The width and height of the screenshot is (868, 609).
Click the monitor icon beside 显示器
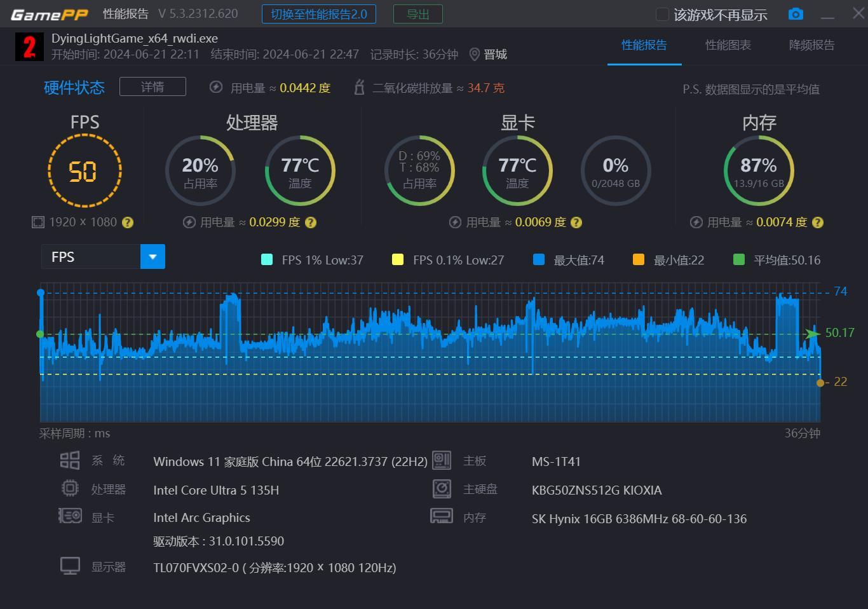[x=70, y=566]
